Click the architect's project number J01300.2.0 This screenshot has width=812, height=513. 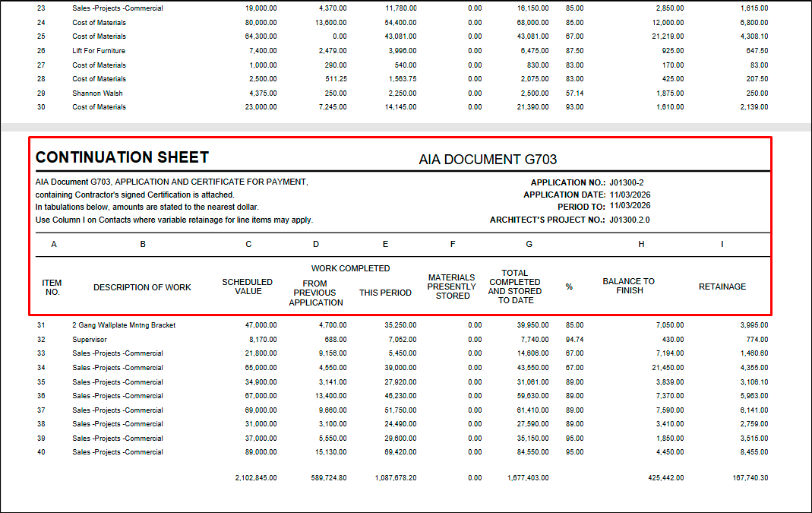tap(629, 220)
